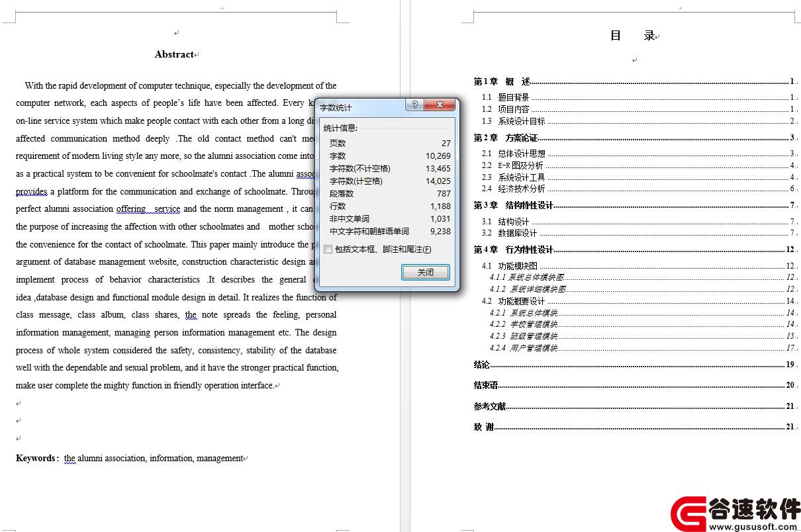The width and height of the screenshot is (801, 532).
Task: Click the 非中文单词 value 1,031
Action: click(x=440, y=219)
